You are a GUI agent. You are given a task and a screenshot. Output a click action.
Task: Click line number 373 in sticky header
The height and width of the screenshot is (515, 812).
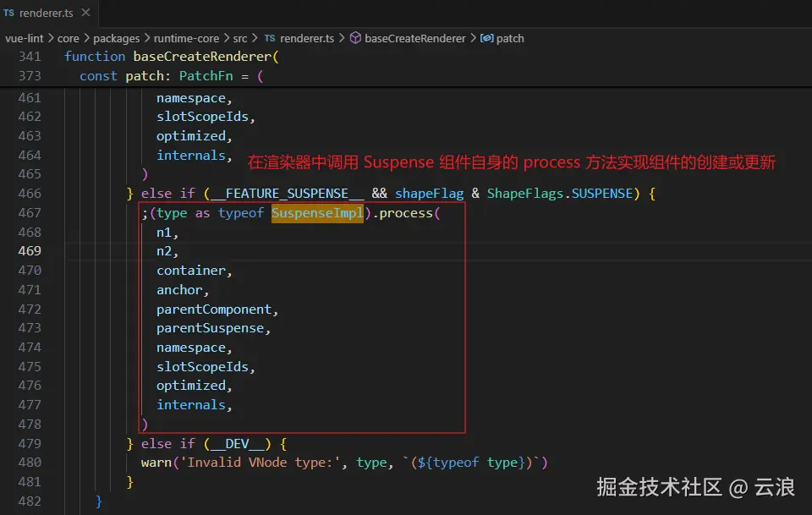point(30,76)
